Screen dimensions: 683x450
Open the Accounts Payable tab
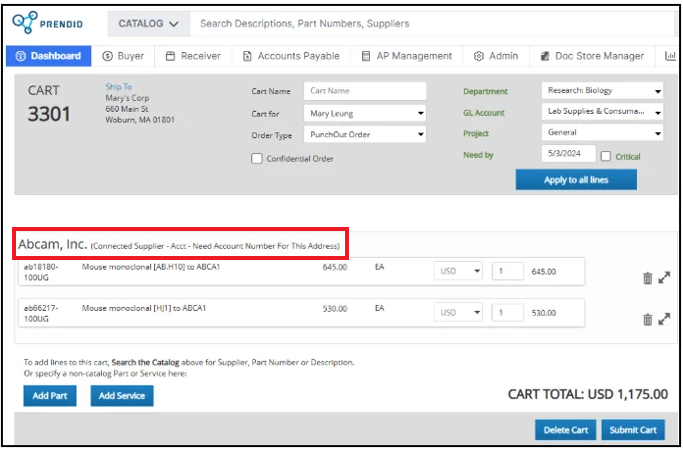pos(291,56)
